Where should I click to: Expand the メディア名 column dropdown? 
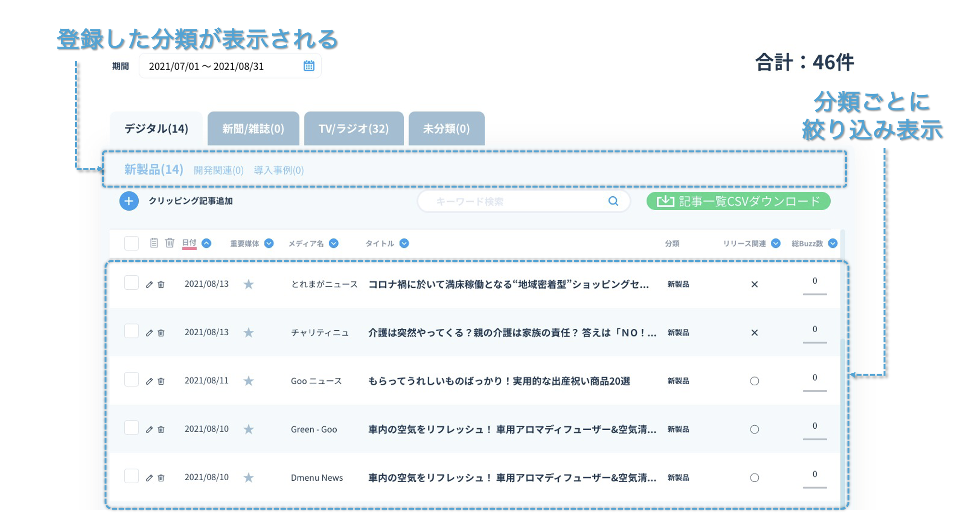click(333, 243)
